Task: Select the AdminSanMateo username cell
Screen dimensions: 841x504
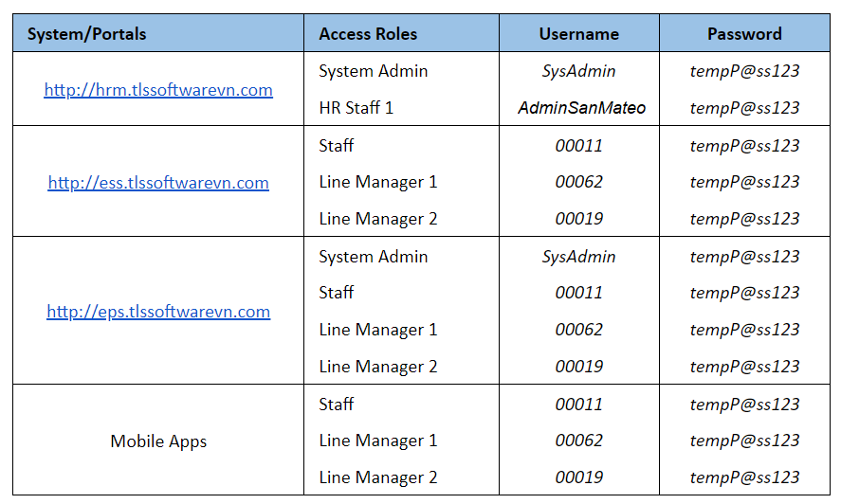Action: coord(581,108)
